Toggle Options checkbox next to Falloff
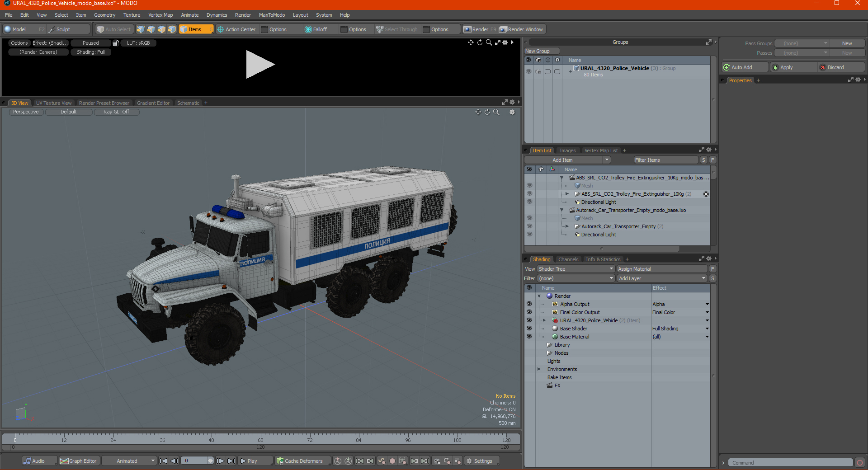This screenshot has width=868, height=470. [x=344, y=29]
